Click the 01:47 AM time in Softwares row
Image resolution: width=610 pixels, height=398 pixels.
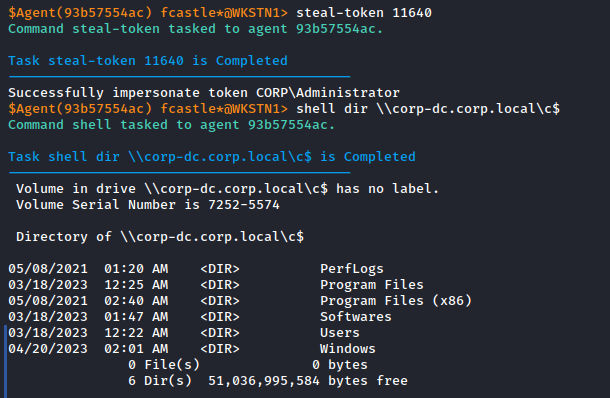coord(136,317)
